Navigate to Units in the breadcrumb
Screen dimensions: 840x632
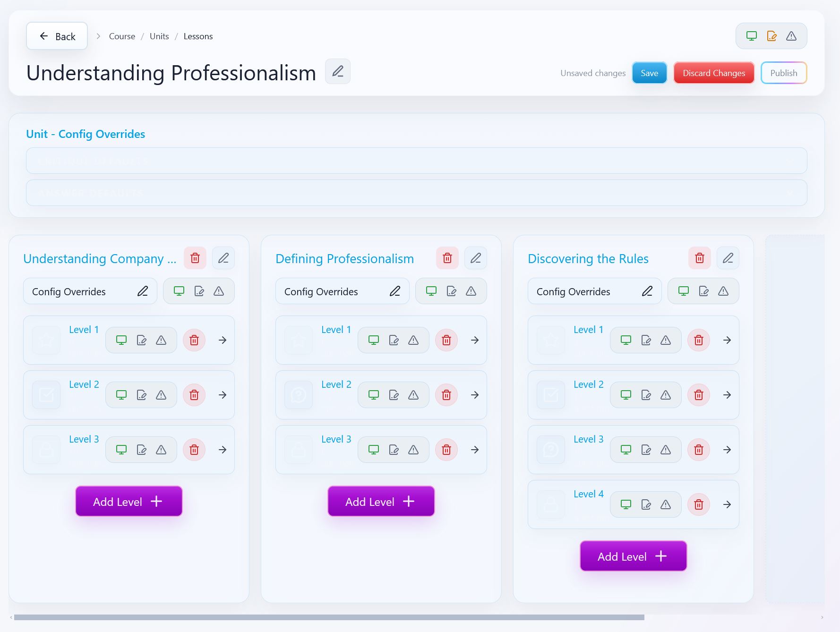pos(159,36)
